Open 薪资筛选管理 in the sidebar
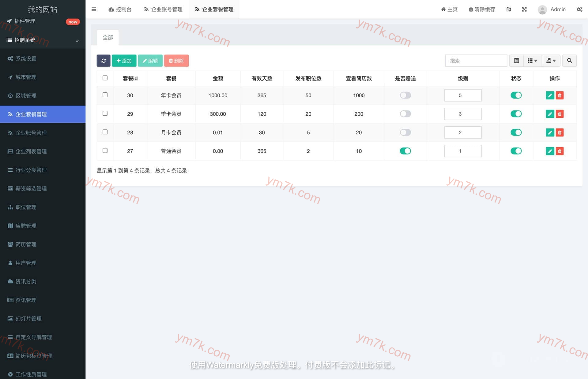This screenshot has height=379, width=588. [43, 188]
